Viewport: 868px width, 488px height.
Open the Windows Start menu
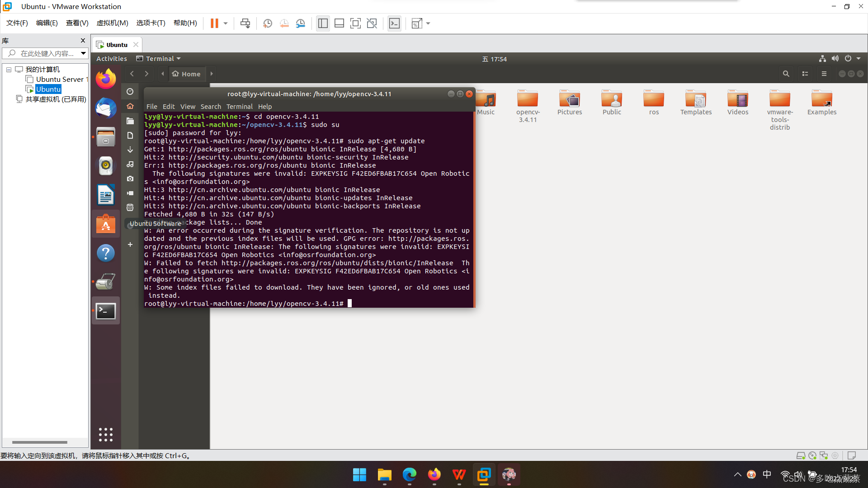tap(359, 474)
